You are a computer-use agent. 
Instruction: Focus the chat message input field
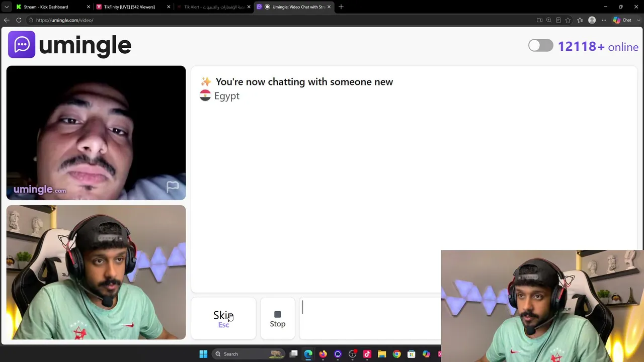(x=370, y=319)
